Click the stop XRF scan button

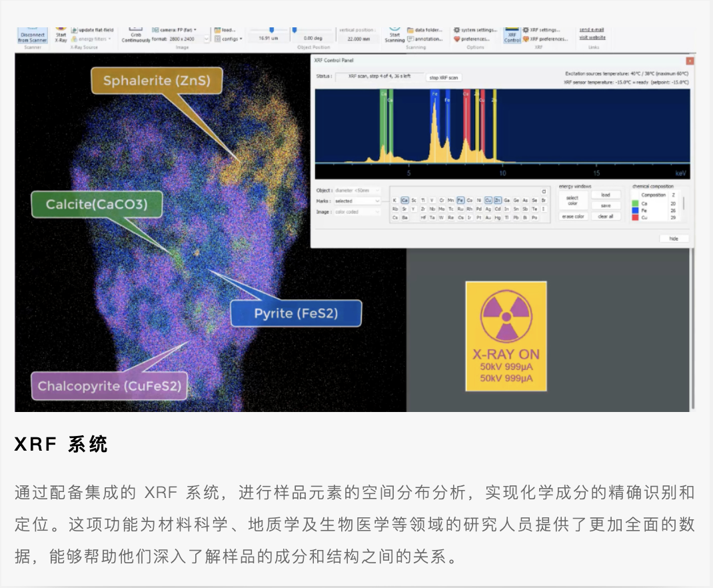(443, 77)
